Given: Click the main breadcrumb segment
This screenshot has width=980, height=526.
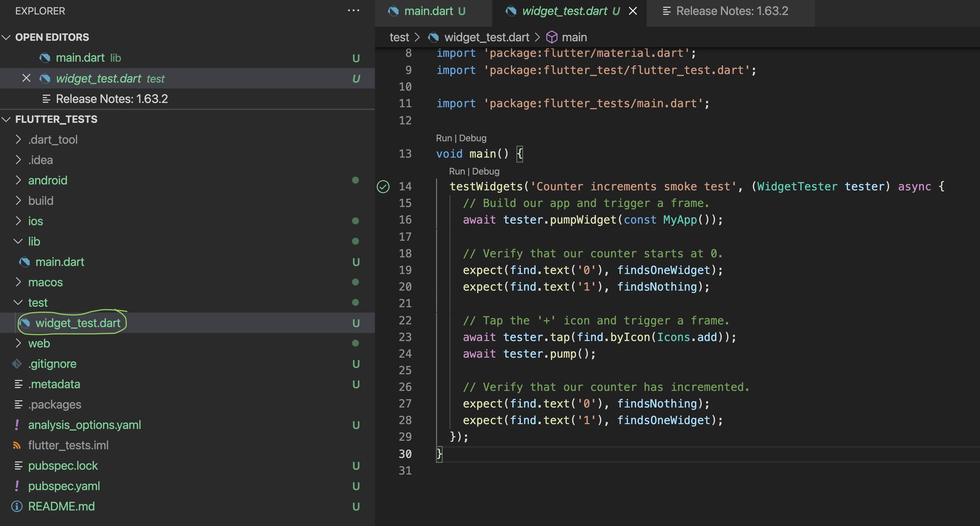Looking at the screenshot, I should [574, 37].
